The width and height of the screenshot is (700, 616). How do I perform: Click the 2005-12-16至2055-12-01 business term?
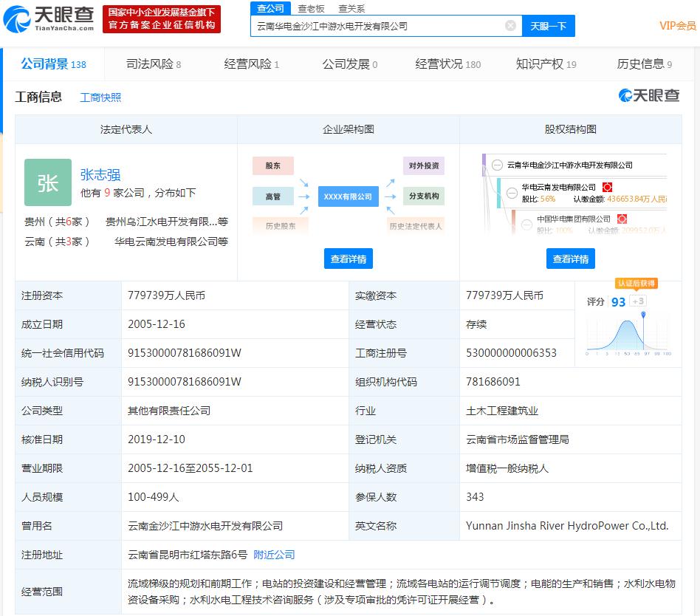click(x=191, y=468)
